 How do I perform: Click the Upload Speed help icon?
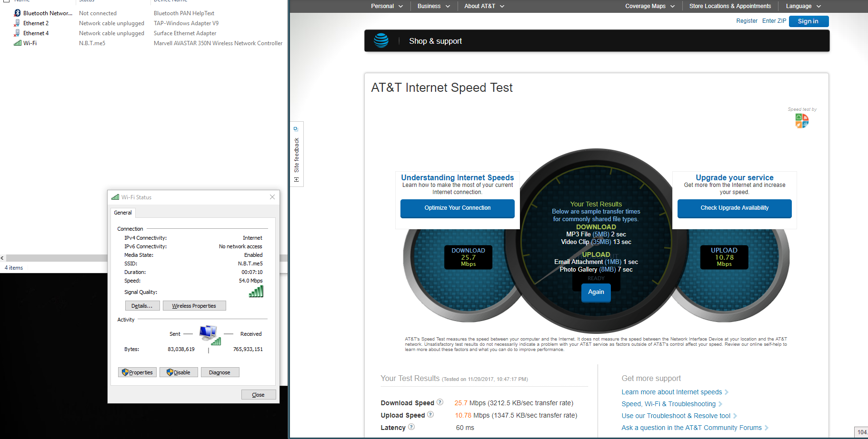[x=430, y=415]
